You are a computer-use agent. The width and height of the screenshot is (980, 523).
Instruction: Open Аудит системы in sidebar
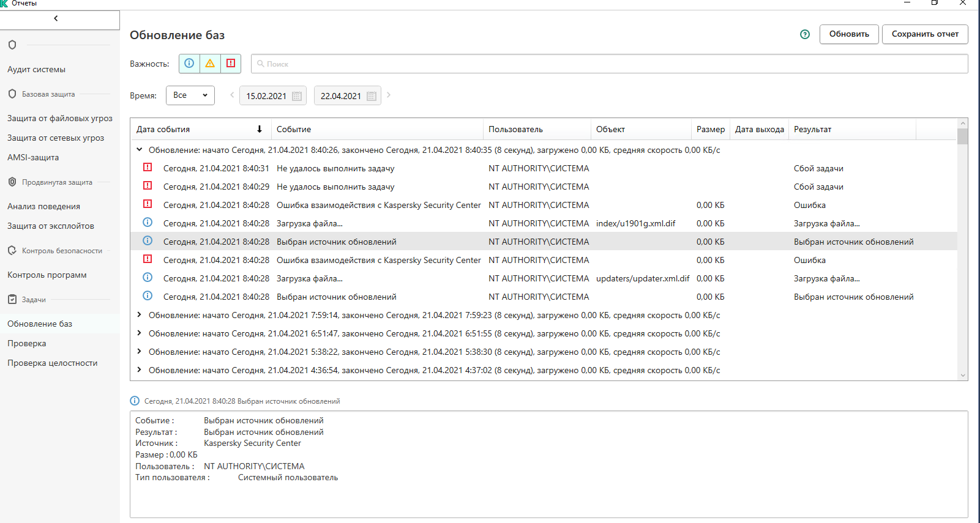pos(37,70)
